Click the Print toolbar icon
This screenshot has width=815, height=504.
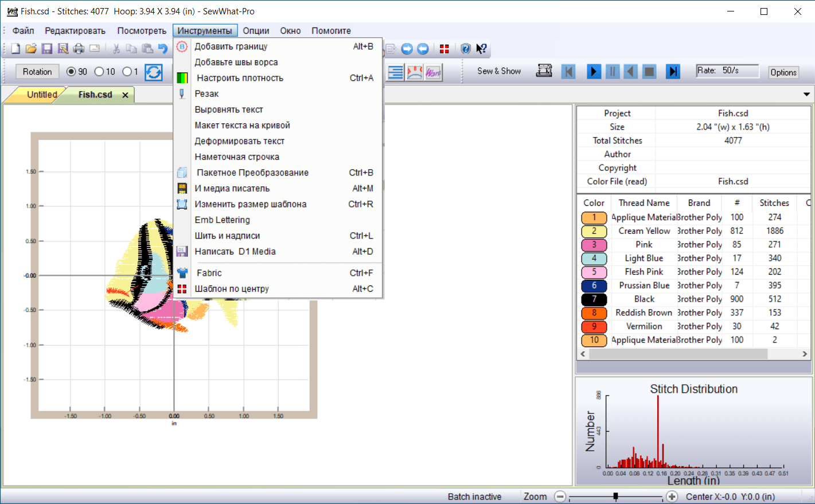(79, 49)
